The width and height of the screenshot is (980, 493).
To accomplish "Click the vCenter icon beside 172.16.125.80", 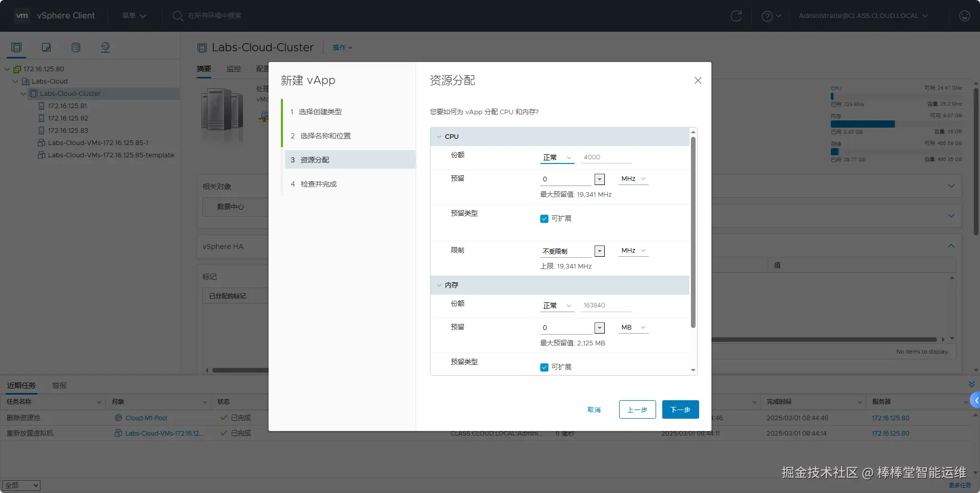I will 17,69.
